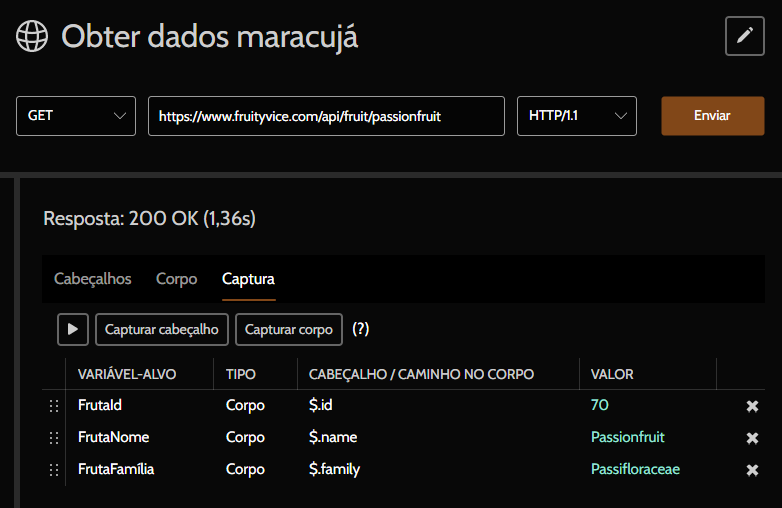782x508 pixels.
Task: Select the Captura tab
Action: pos(248,279)
